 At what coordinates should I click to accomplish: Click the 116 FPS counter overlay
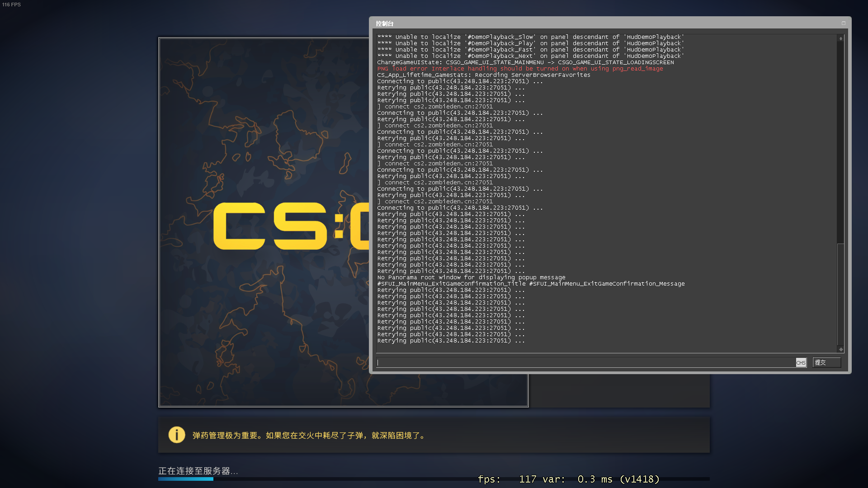[x=11, y=5]
